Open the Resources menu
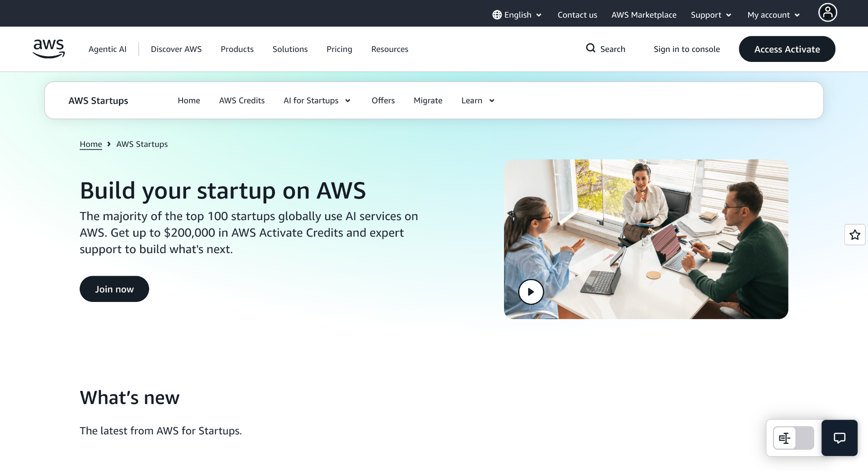Image resolution: width=868 pixels, height=471 pixels. 390,49
